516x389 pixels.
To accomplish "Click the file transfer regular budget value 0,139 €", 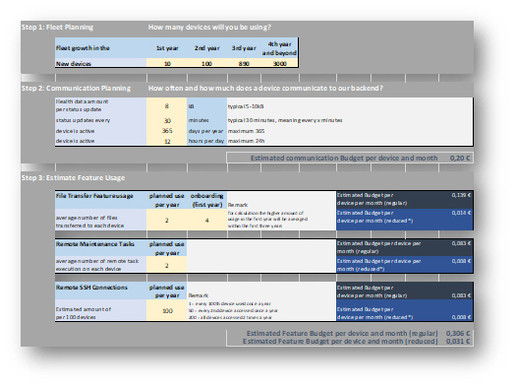I will tap(461, 195).
